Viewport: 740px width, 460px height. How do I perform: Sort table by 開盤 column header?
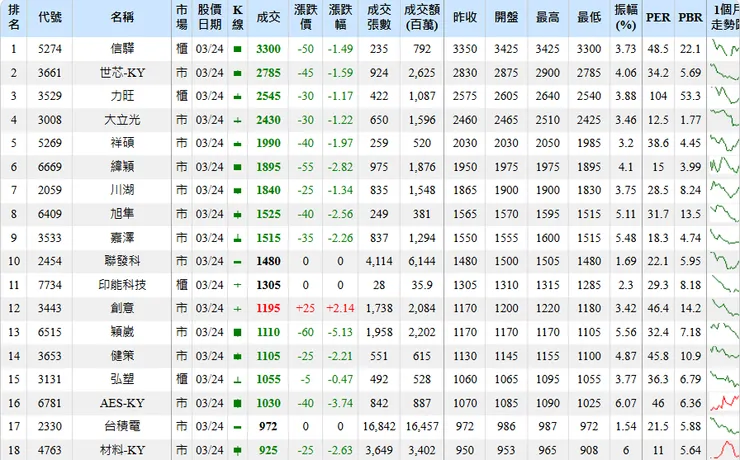pyautogui.click(x=506, y=17)
